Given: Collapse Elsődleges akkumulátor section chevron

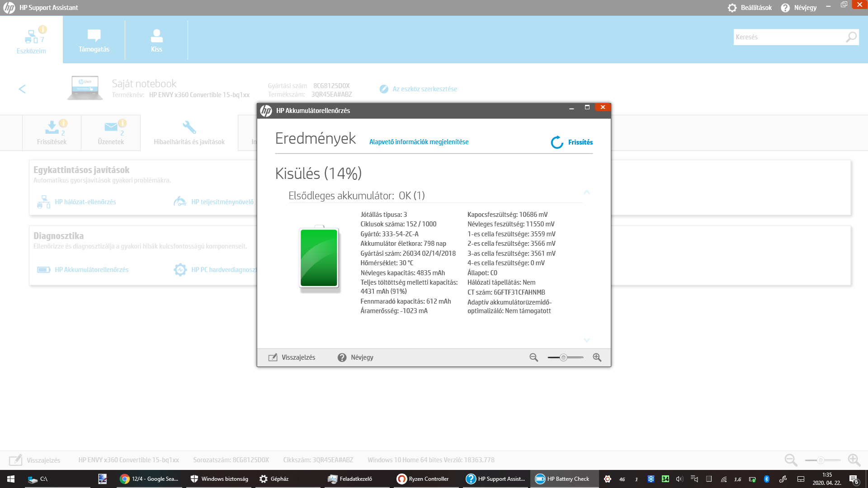Looking at the screenshot, I should pos(587,192).
